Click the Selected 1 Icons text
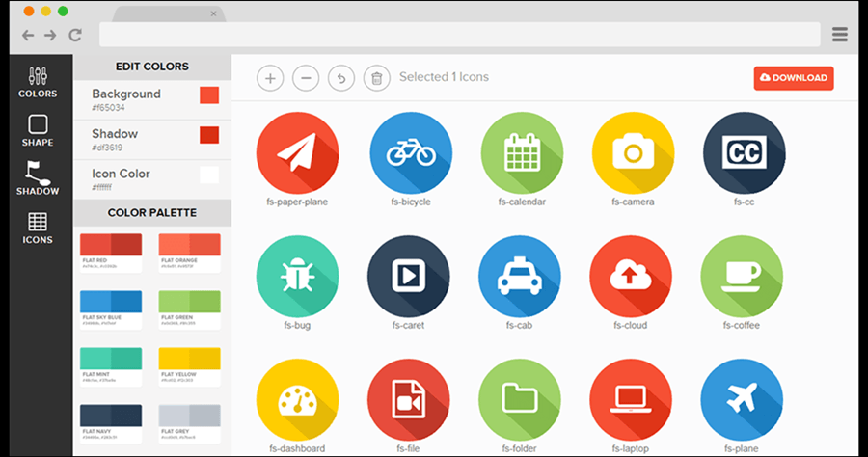868x457 pixels. pos(444,77)
